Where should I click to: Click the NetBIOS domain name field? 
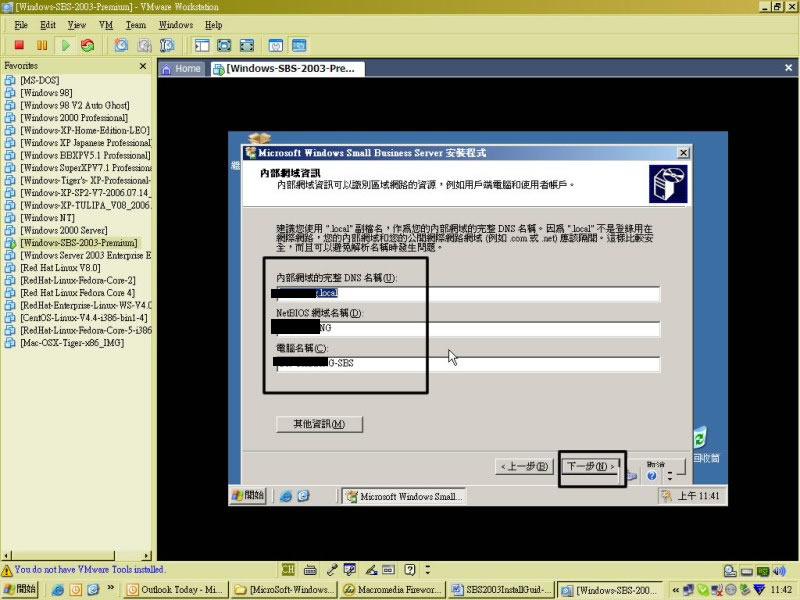point(467,329)
